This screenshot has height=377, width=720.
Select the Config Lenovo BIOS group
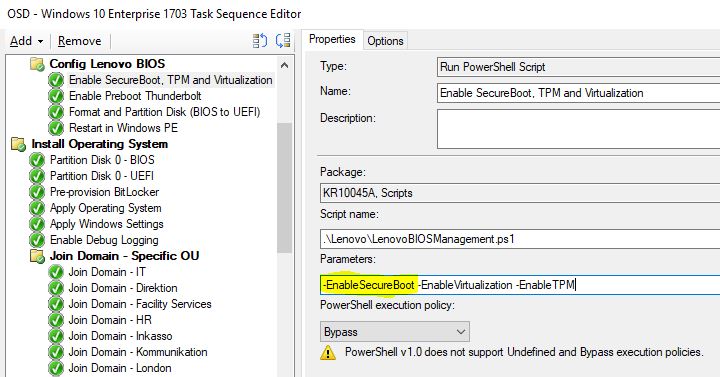(x=107, y=64)
